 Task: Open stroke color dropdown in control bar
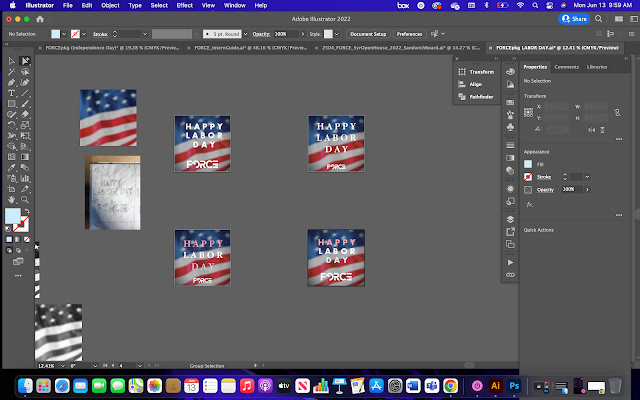coord(84,34)
